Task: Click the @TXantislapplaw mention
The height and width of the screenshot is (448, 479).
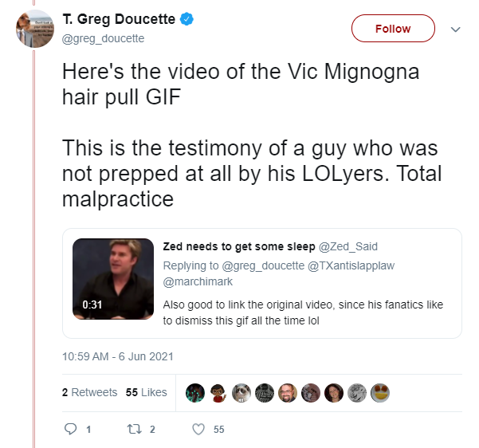Action: click(351, 265)
